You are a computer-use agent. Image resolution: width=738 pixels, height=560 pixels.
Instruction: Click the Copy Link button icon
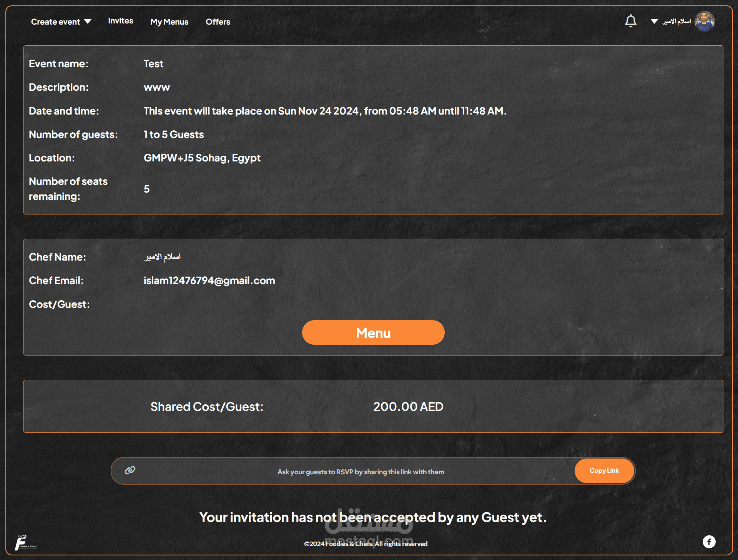click(x=605, y=470)
